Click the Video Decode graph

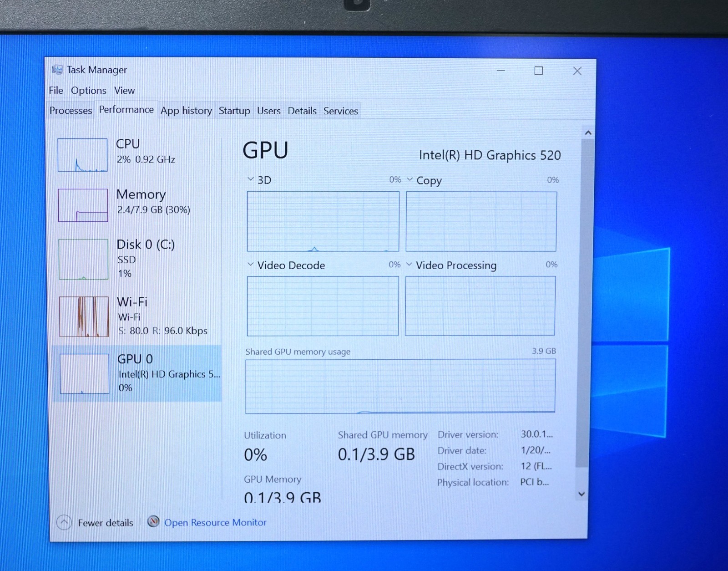(x=323, y=306)
